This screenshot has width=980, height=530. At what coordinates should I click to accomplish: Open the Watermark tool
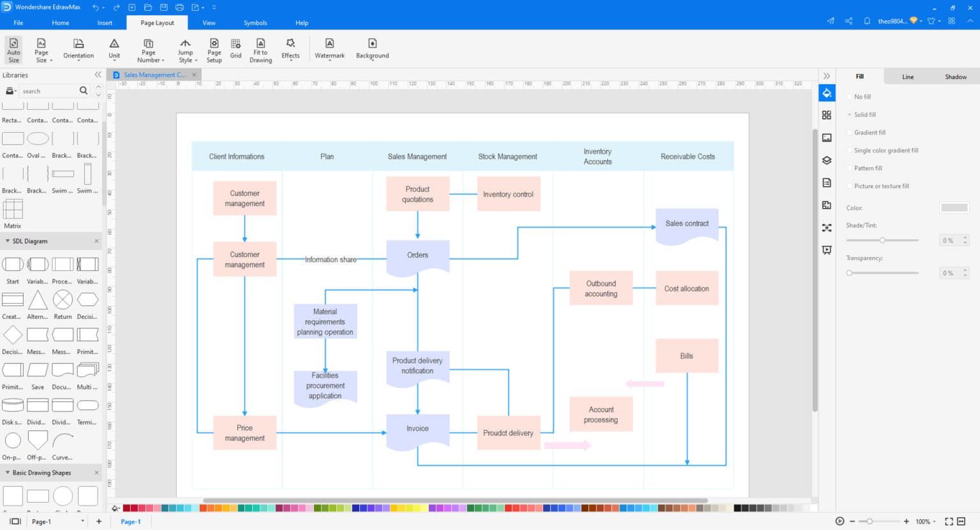(329, 49)
